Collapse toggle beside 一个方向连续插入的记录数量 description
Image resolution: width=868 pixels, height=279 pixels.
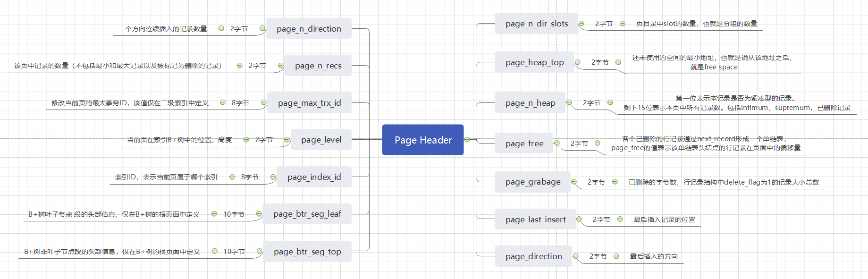[x=221, y=28]
